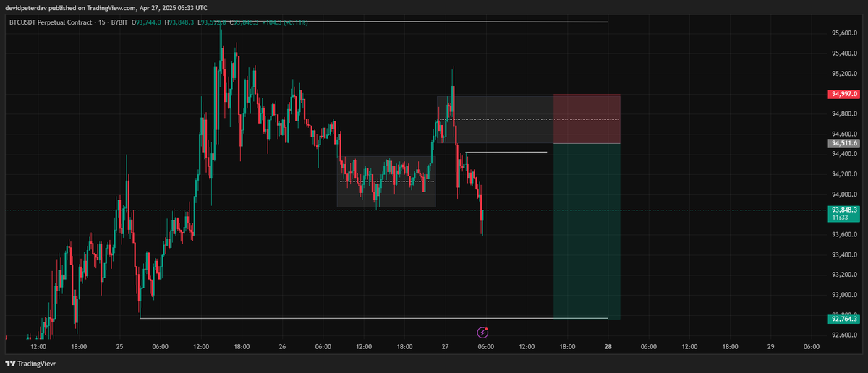Click the 27 date label on time axis
The image size is (868, 373).
tap(446, 347)
